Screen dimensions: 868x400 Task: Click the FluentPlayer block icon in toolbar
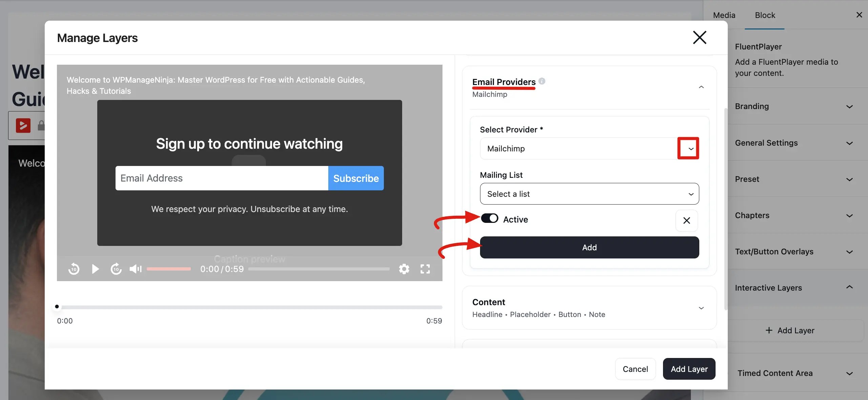(23, 125)
